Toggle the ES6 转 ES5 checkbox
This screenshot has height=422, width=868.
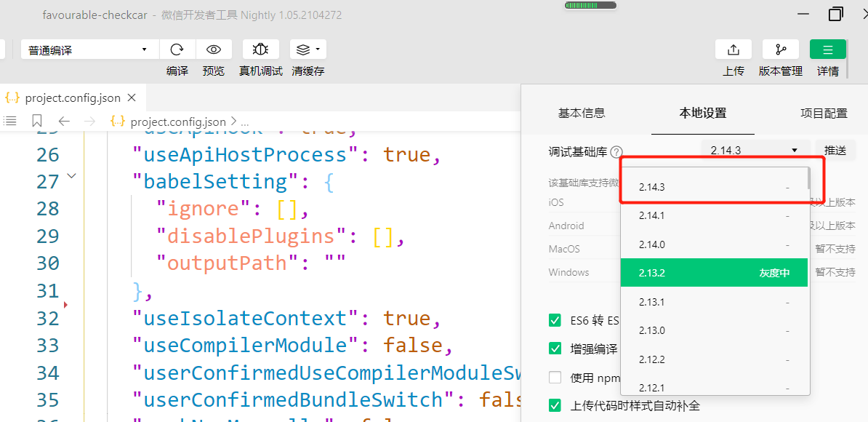[x=555, y=320]
